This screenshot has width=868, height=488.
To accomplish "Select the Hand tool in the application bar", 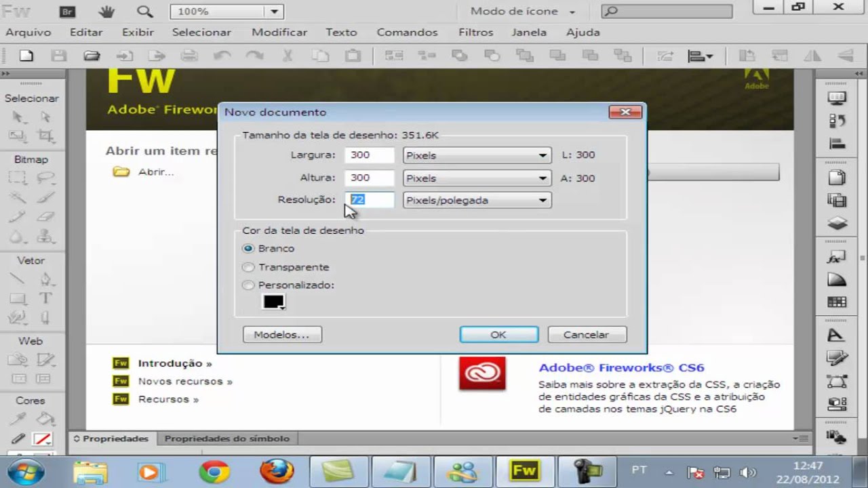I will pos(106,11).
